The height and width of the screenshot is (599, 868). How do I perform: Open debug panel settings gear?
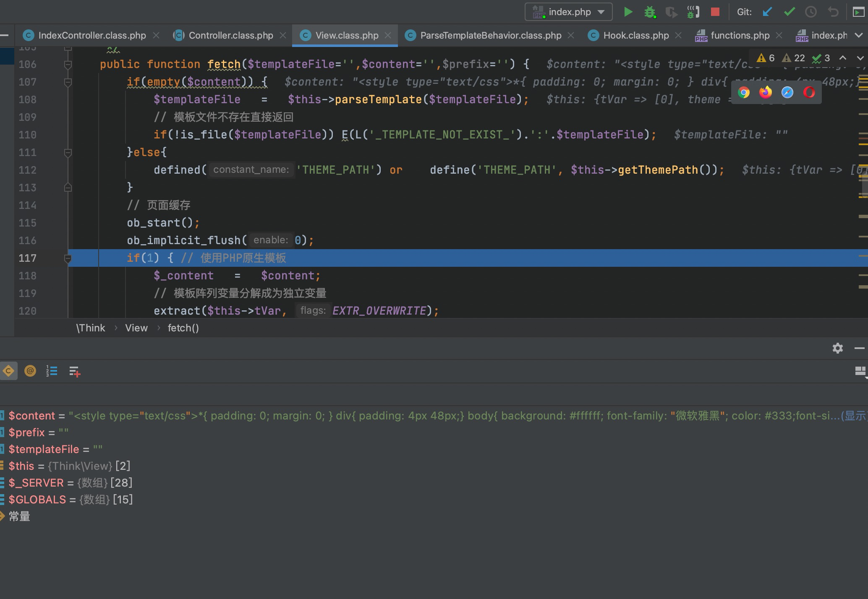tap(838, 348)
